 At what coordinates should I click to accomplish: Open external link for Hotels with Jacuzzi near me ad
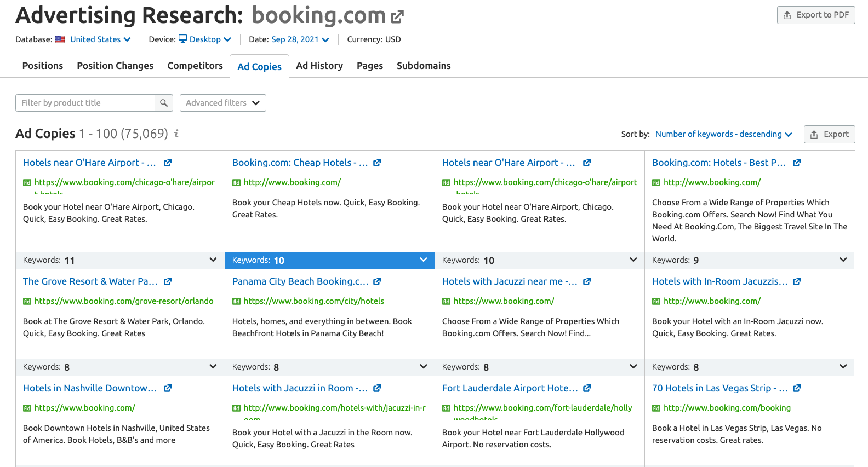(587, 281)
